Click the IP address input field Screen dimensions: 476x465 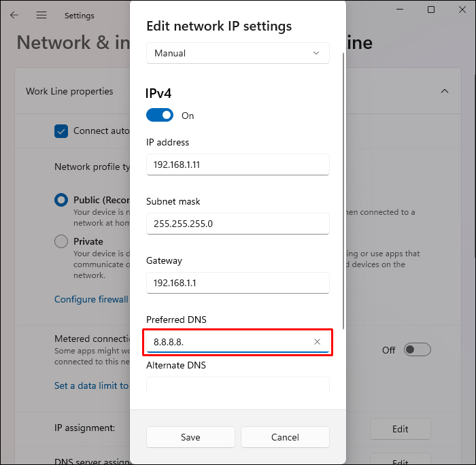(x=237, y=165)
